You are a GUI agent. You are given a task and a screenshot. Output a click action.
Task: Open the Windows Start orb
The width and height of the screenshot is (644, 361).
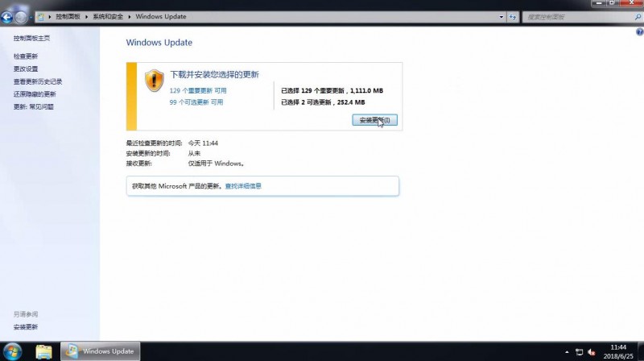12,352
